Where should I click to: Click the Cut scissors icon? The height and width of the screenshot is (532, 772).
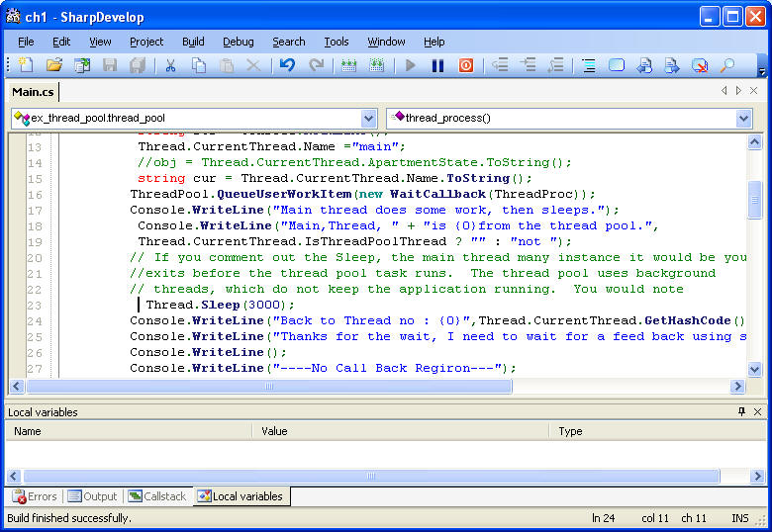pyautogui.click(x=170, y=65)
